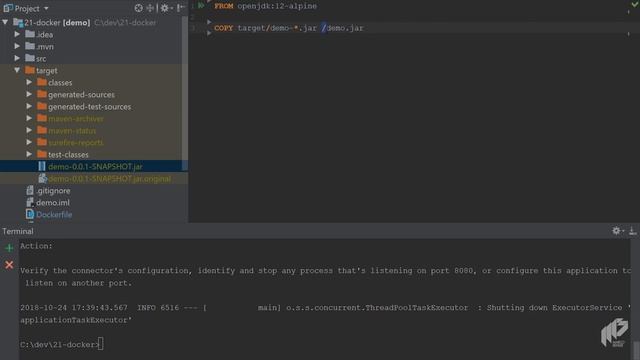Click the COPY keyword in the editor
640x360 pixels.
(224, 28)
